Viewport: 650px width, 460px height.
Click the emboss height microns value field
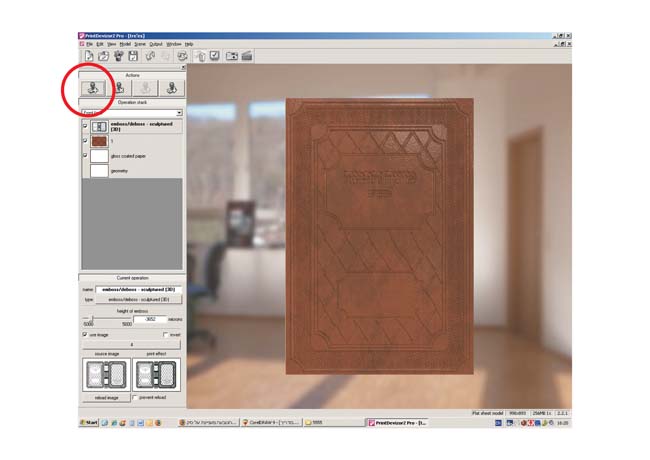[150, 319]
